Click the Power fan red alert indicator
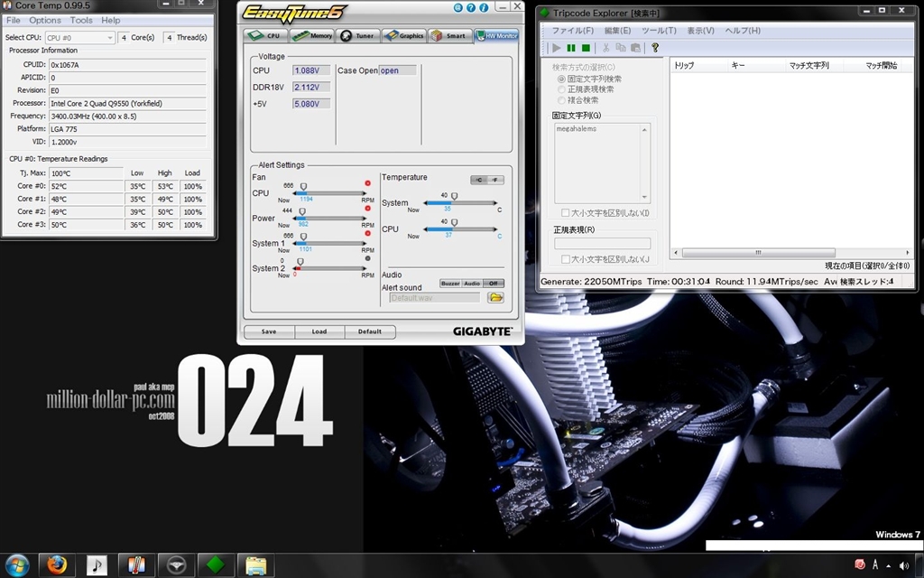The image size is (924, 578). click(x=368, y=209)
